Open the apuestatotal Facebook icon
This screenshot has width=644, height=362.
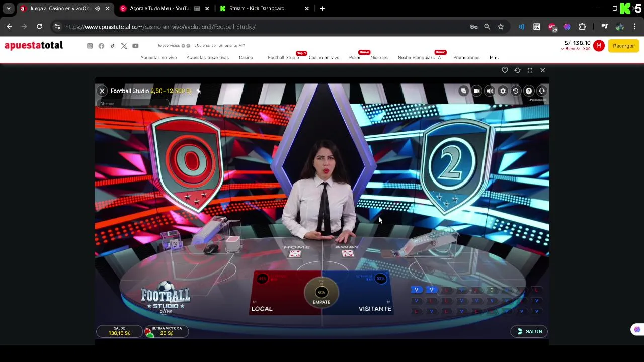(x=101, y=46)
